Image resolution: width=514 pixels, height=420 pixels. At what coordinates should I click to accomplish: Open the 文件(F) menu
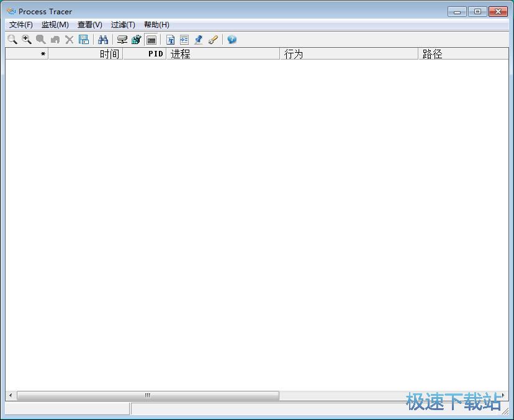click(x=20, y=25)
